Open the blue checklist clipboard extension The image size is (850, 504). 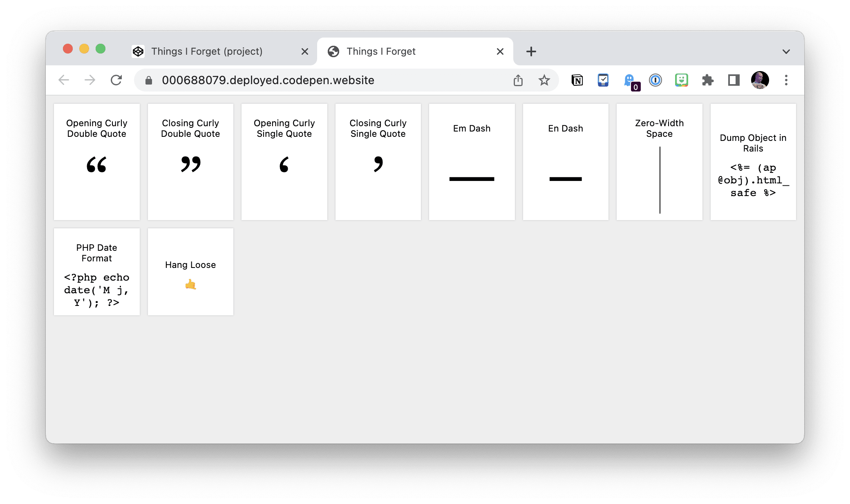click(x=603, y=80)
